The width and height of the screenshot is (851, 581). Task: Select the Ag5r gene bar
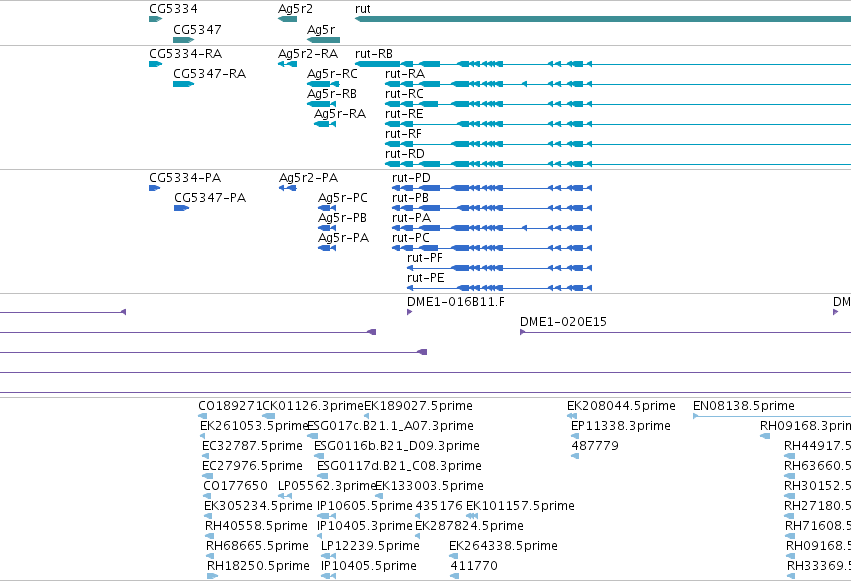[x=323, y=40]
